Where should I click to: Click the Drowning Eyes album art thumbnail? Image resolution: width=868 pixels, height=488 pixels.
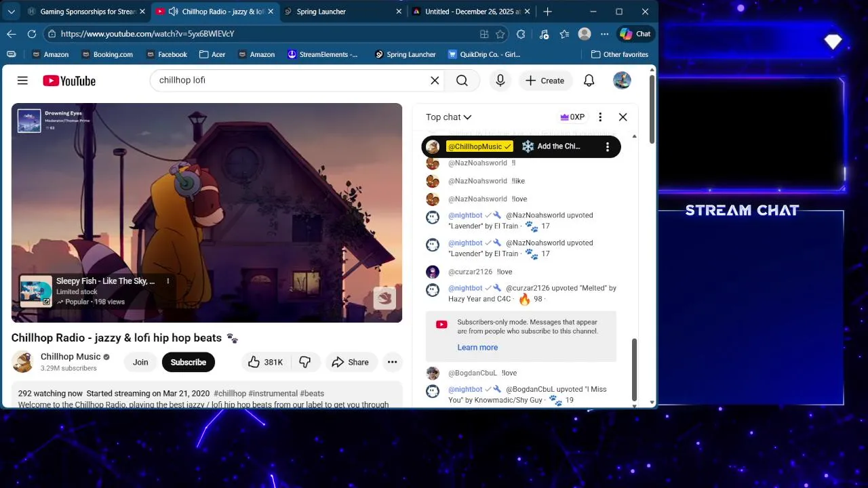(x=29, y=121)
